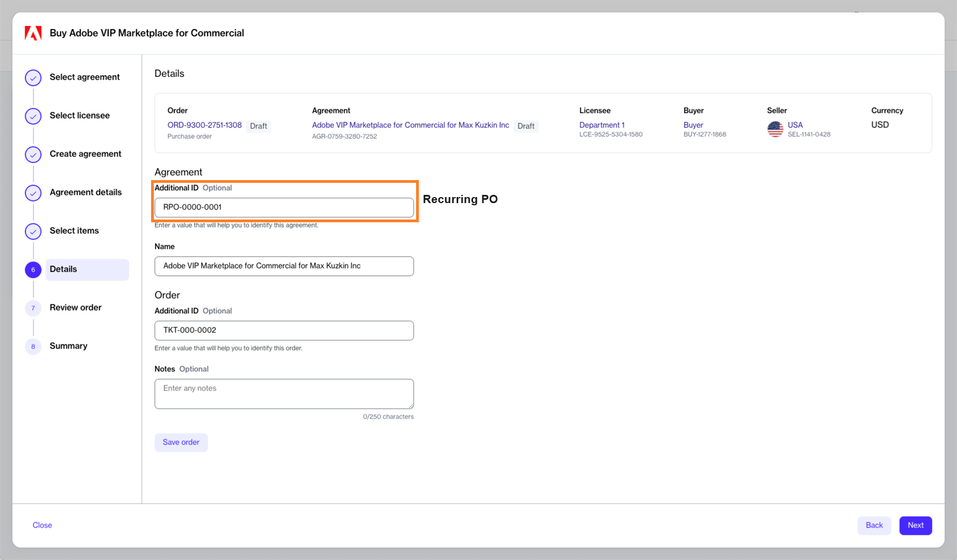The image size is (957, 560).
Task: Open the Adobe VIP Marketplace agreement link
Action: [x=410, y=125]
